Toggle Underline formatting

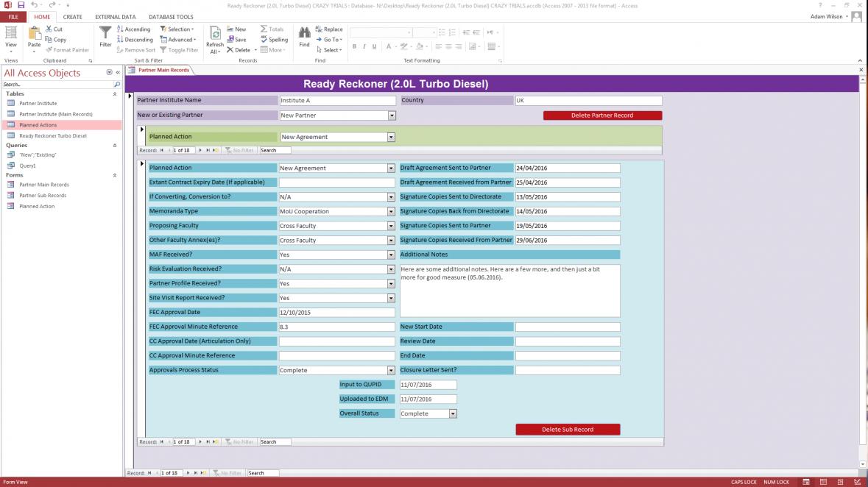point(374,46)
